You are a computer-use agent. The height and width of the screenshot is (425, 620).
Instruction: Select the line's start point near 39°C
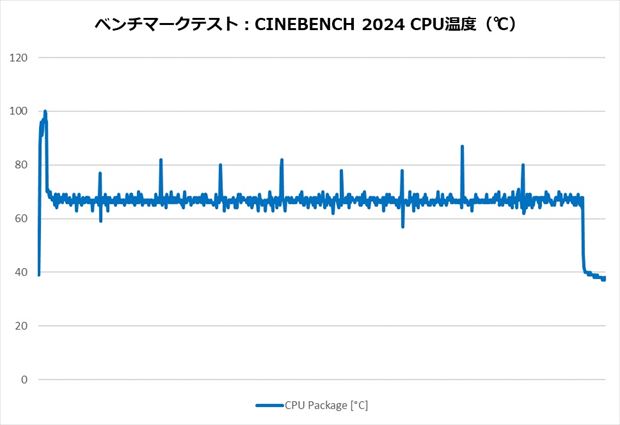[x=39, y=274]
